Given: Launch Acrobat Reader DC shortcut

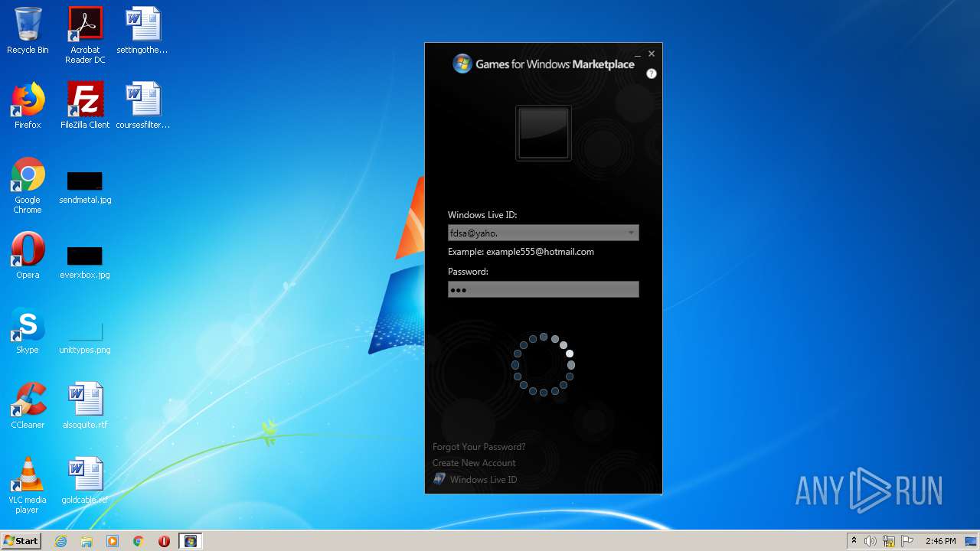Looking at the screenshot, I should pos(85,34).
